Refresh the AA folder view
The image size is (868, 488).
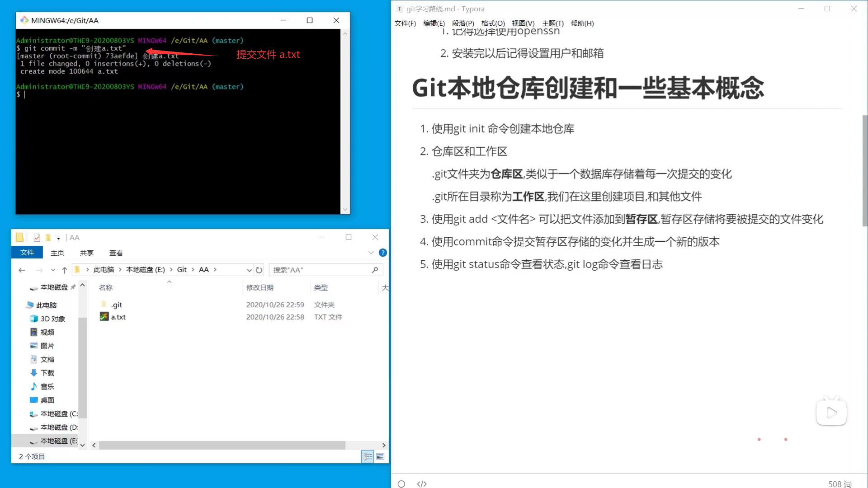[259, 270]
